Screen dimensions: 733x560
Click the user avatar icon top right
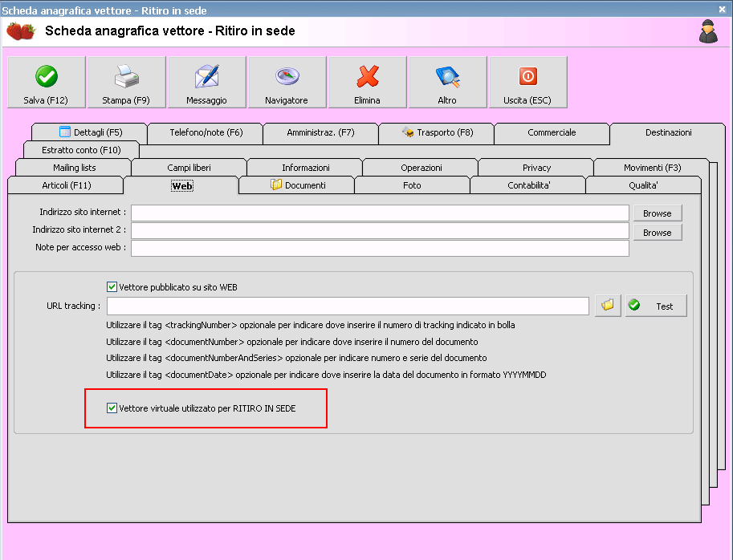(x=708, y=31)
